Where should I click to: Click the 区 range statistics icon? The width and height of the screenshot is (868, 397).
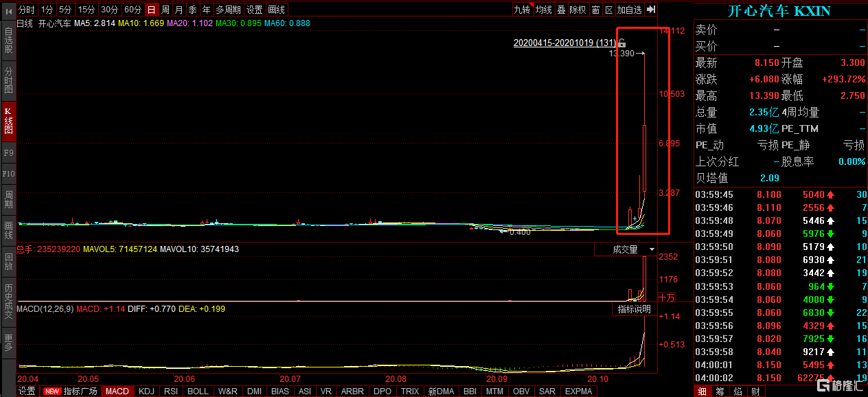[x=608, y=10]
